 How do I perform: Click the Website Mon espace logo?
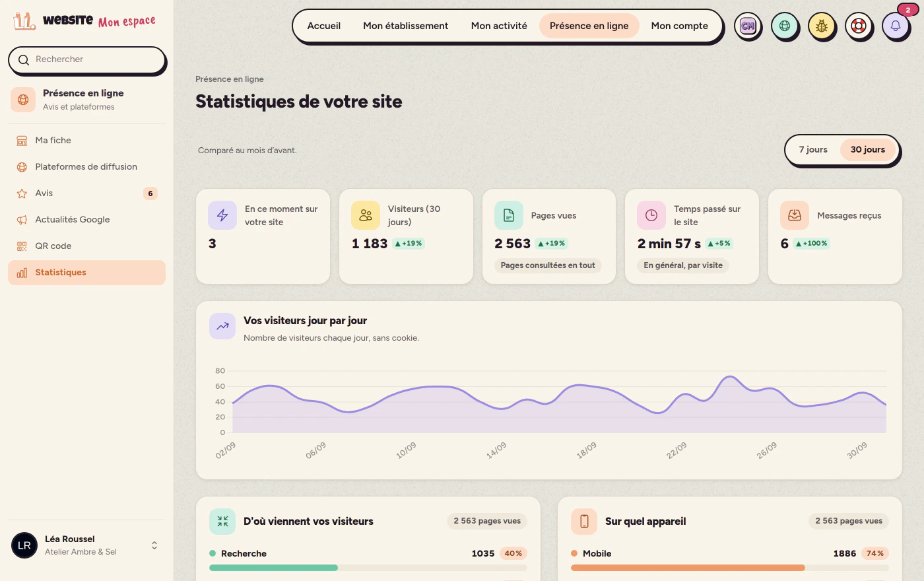click(84, 21)
